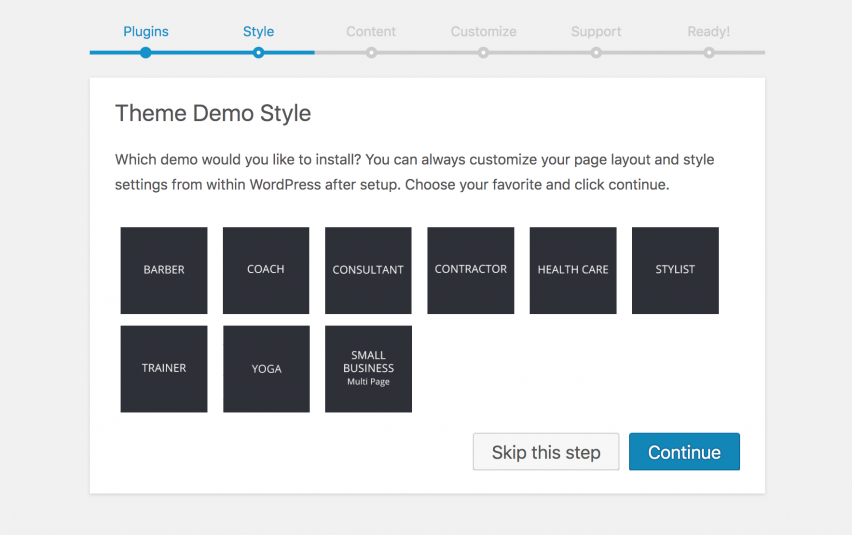Select the Contractor demo style
Screen dimensions: 852x535
pyautogui.click(x=470, y=270)
